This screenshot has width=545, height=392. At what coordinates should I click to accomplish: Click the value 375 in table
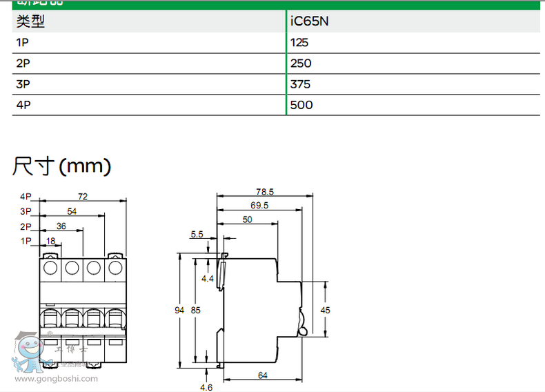(x=301, y=84)
